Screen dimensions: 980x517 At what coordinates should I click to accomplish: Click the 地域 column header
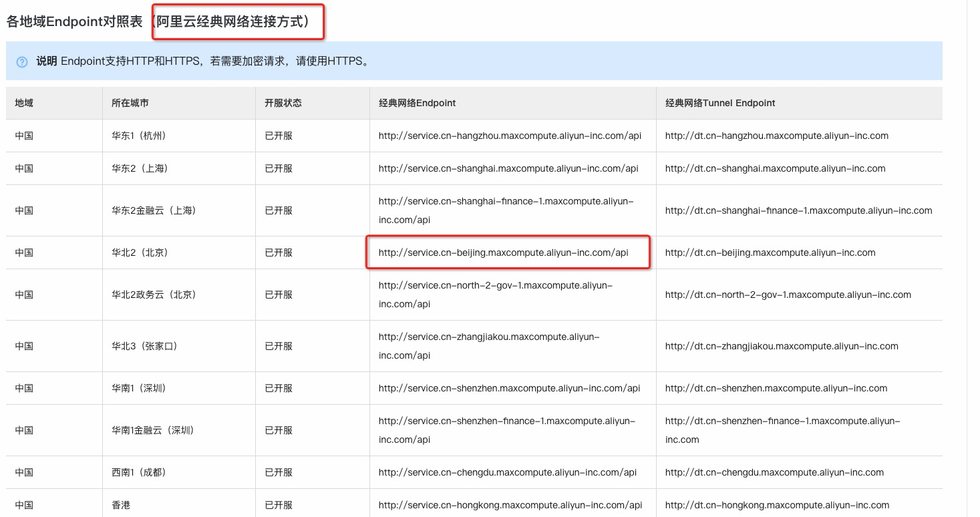coord(24,103)
